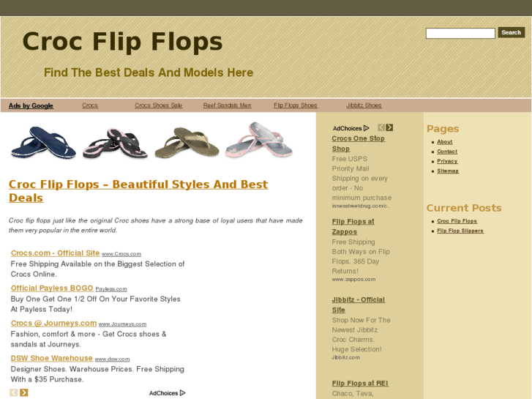This screenshot has width=532, height=399.
Task: Click the Search button
Action: (x=511, y=33)
